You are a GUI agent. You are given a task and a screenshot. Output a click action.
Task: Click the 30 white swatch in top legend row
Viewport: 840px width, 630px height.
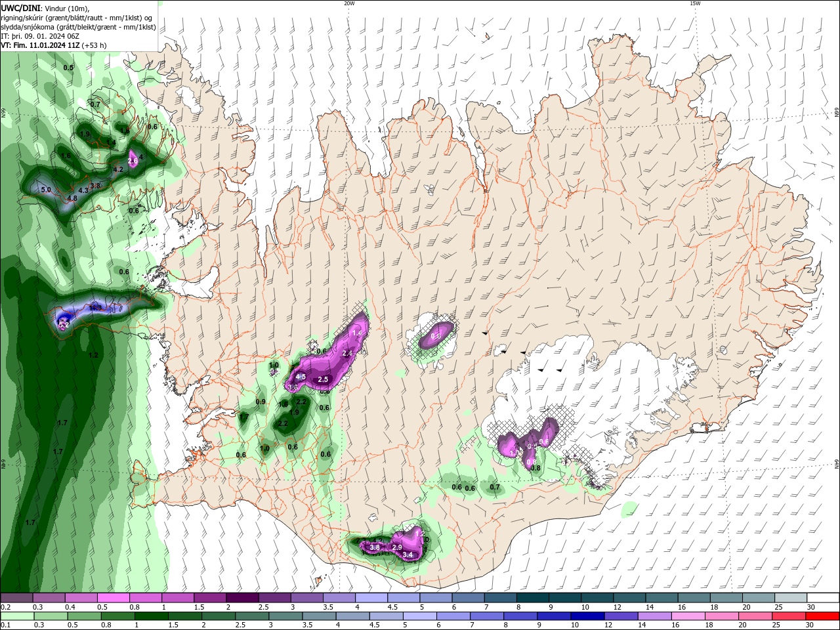click(x=824, y=598)
